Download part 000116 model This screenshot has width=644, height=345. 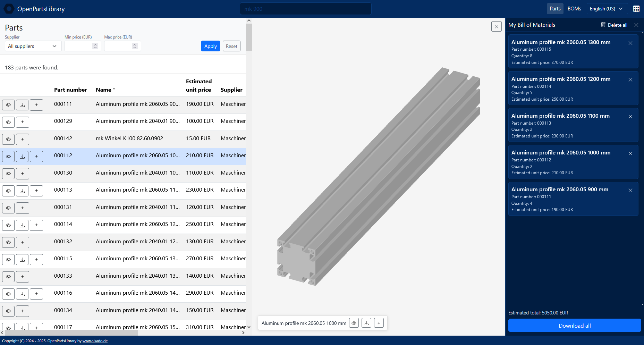click(x=22, y=294)
